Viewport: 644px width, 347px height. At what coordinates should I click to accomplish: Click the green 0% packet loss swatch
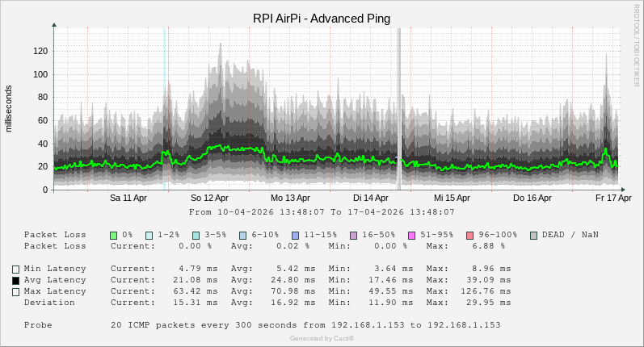(114, 235)
